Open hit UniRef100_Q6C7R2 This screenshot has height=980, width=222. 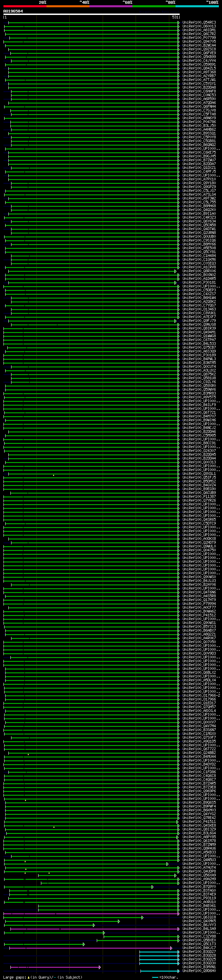tap(199, 34)
